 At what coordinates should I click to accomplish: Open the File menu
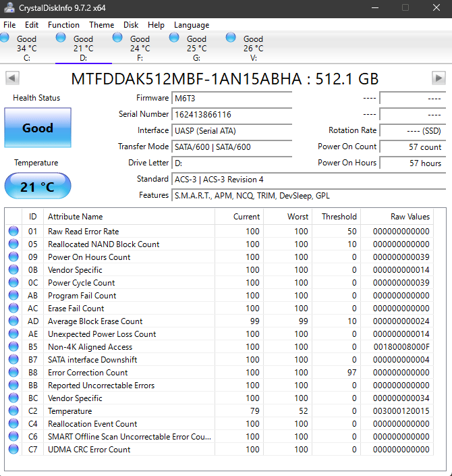9,25
